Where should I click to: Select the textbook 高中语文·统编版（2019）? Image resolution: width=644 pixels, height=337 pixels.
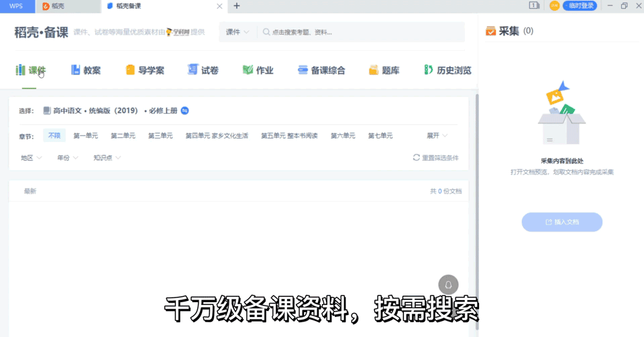pyautogui.click(x=95, y=111)
